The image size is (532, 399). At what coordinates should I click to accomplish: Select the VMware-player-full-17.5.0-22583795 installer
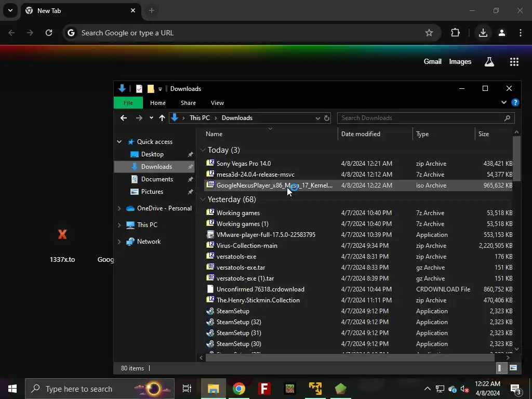pos(358,234)
